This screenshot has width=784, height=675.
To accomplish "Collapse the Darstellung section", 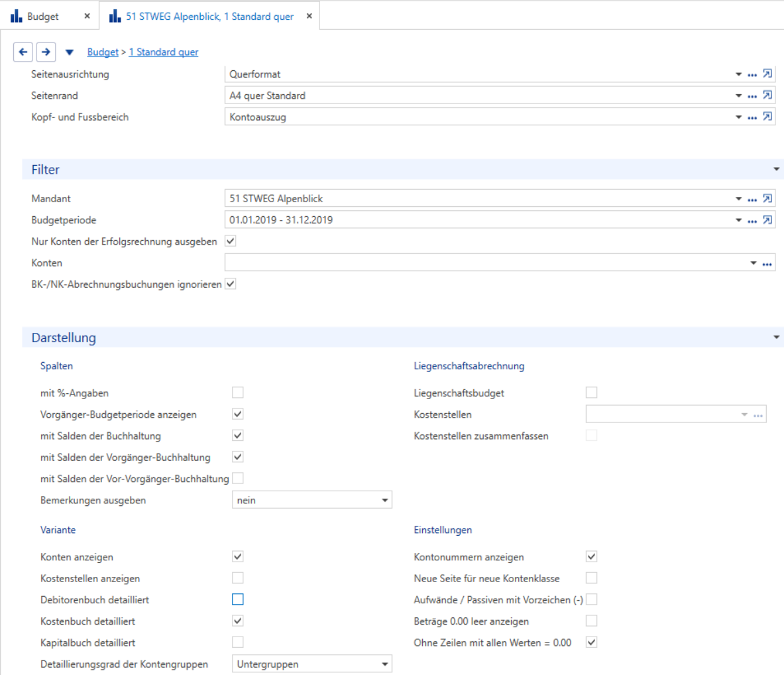I will [x=776, y=337].
